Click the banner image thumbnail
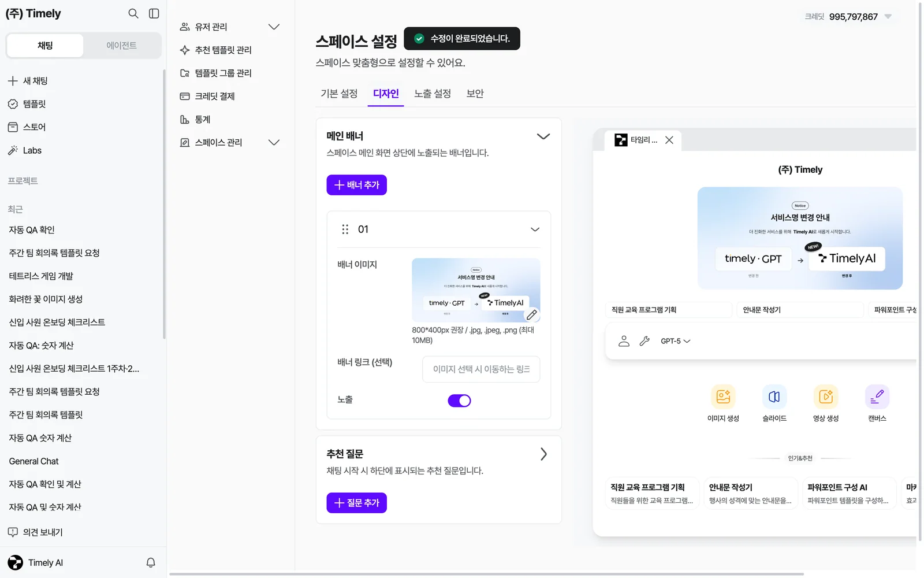Image resolution: width=924 pixels, height=578 pixels. click(476, 290)
